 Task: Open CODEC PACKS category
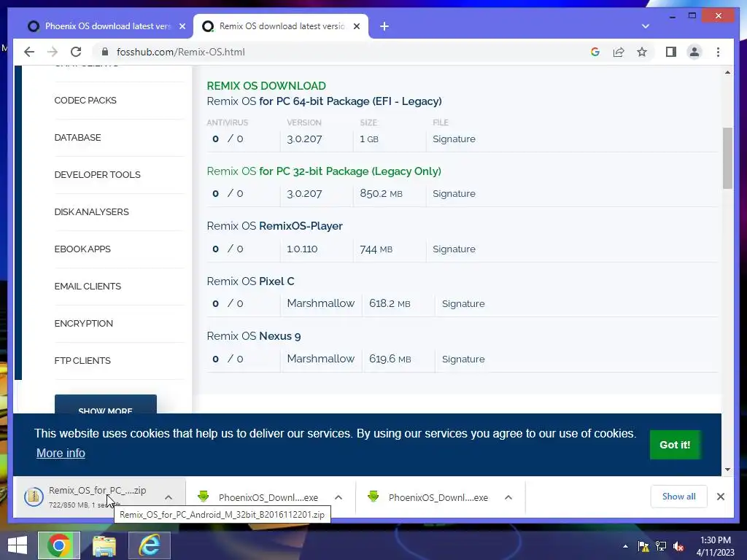pos(85,101)
